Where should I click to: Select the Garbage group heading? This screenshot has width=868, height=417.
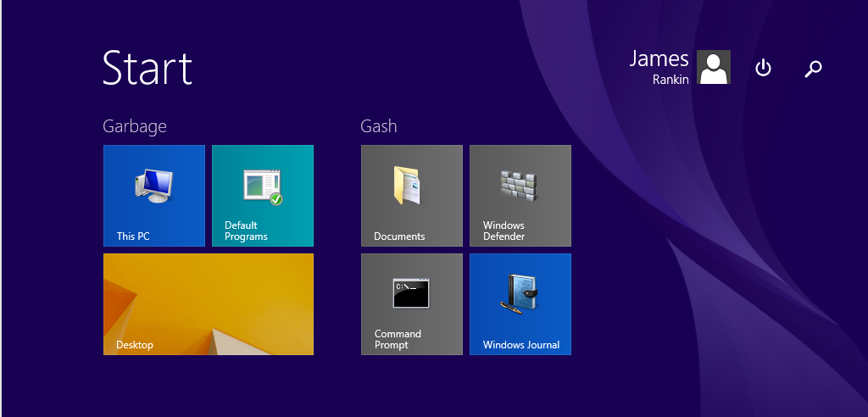(135, 127)
